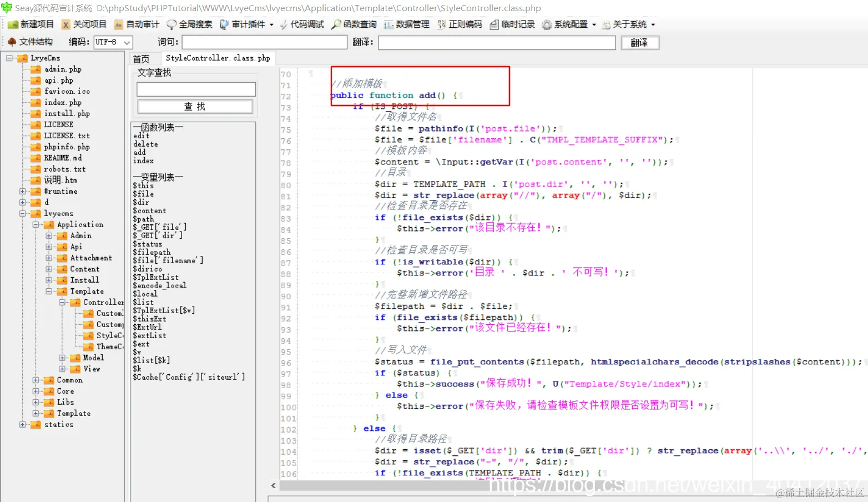Click the 查找 search button
868x502 pixels.
point(195,107)
